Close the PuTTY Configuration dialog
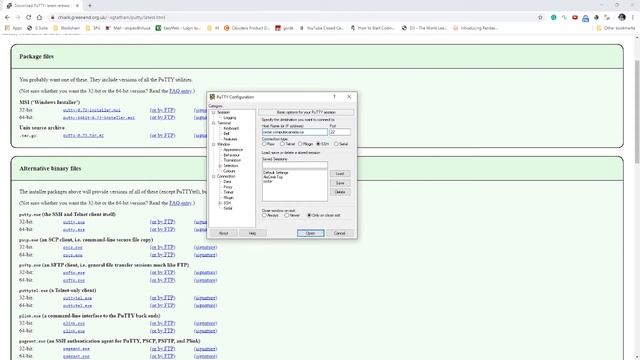640x360 pixels. [349, 97]
